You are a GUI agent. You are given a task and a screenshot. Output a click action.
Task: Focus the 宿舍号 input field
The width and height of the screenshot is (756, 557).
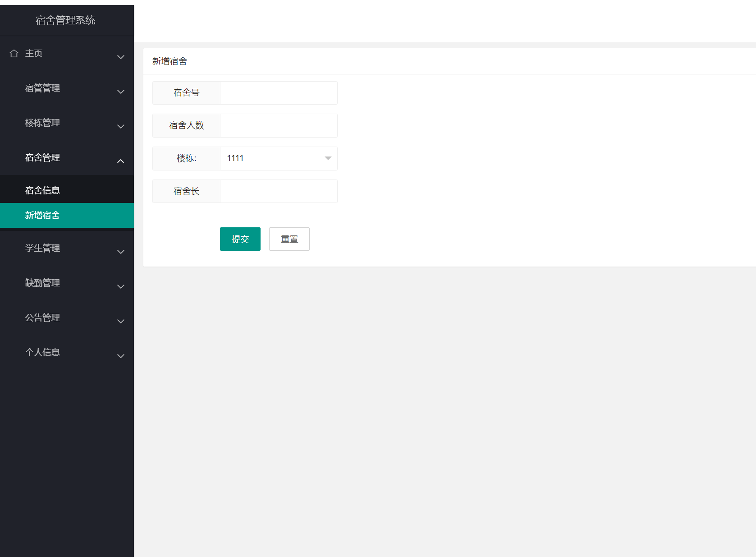(x=279, y=93)
